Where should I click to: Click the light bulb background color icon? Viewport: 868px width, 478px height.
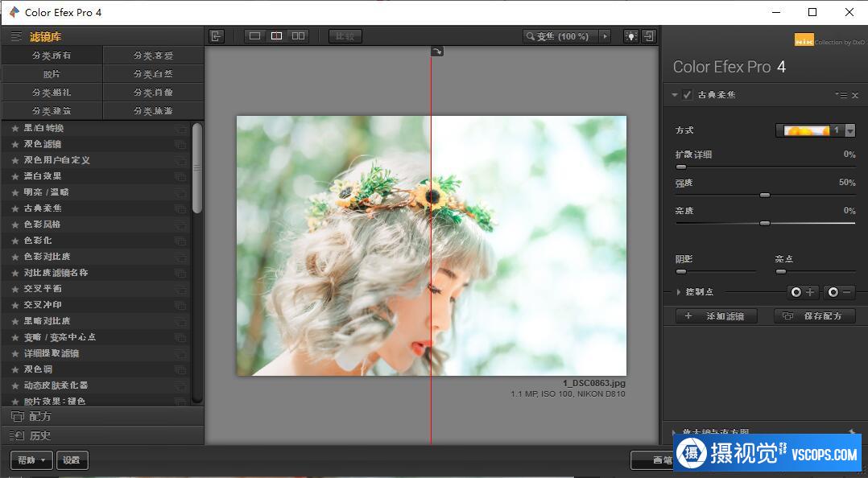pyautogui.click(x=630, y=36)
